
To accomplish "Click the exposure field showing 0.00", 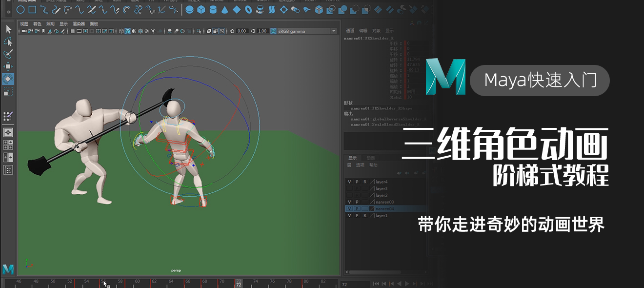I will (241, 31).
